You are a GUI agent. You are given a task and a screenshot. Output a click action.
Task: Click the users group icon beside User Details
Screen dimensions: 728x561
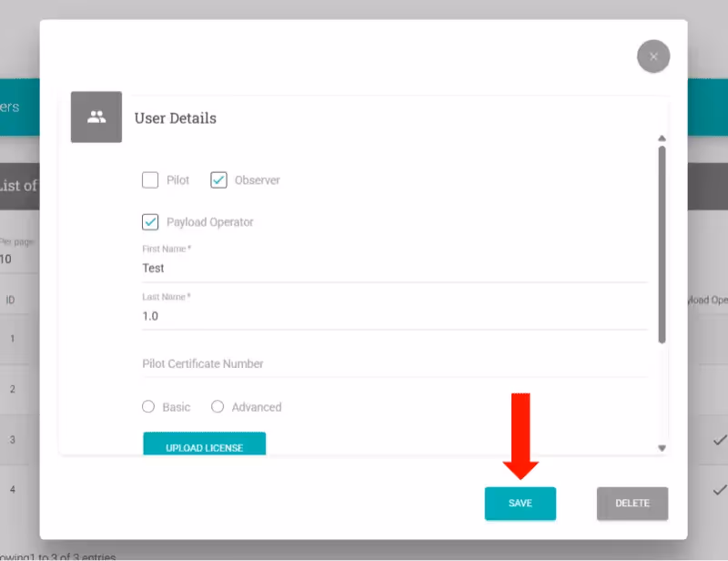coord(96,117)
